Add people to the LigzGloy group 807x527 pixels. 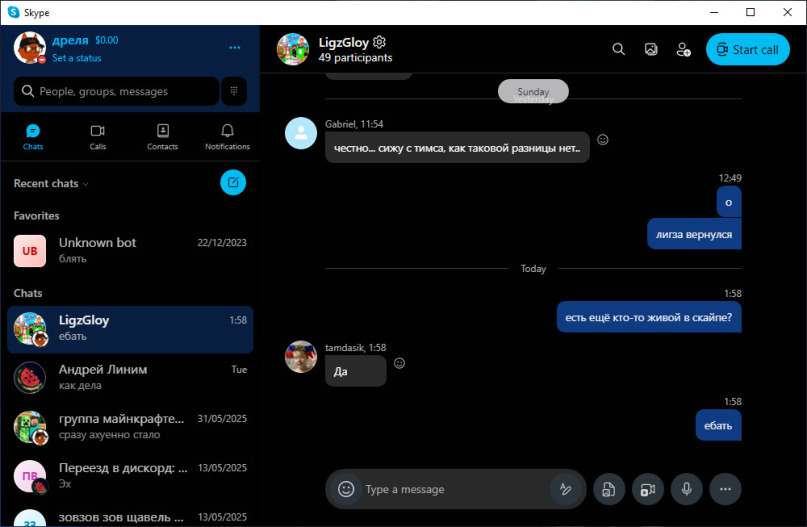683,49
